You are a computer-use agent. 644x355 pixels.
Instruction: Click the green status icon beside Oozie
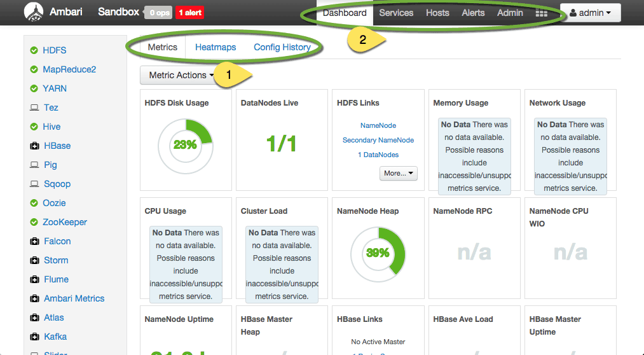[x=34, y=203]
